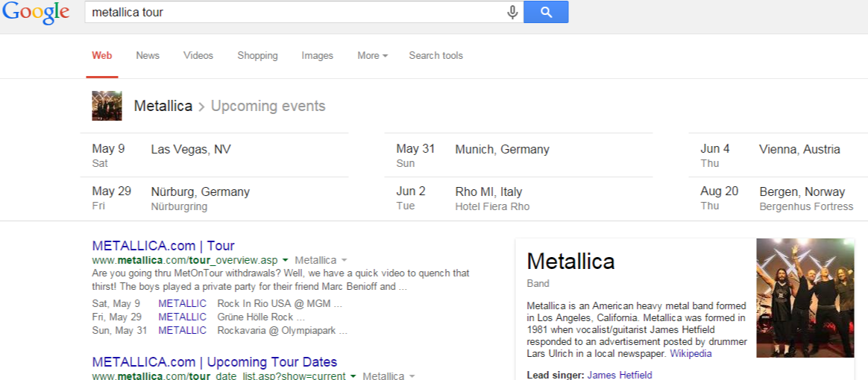Open Search tools options

pyautogui.click(x=435, y=55)
